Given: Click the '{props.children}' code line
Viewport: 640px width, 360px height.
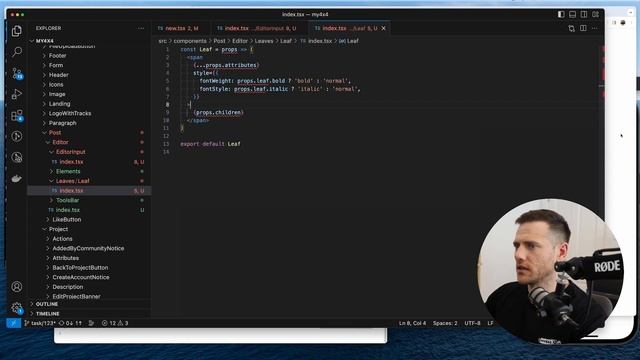Looking at the screenshot, I should (x=218, y=112).
